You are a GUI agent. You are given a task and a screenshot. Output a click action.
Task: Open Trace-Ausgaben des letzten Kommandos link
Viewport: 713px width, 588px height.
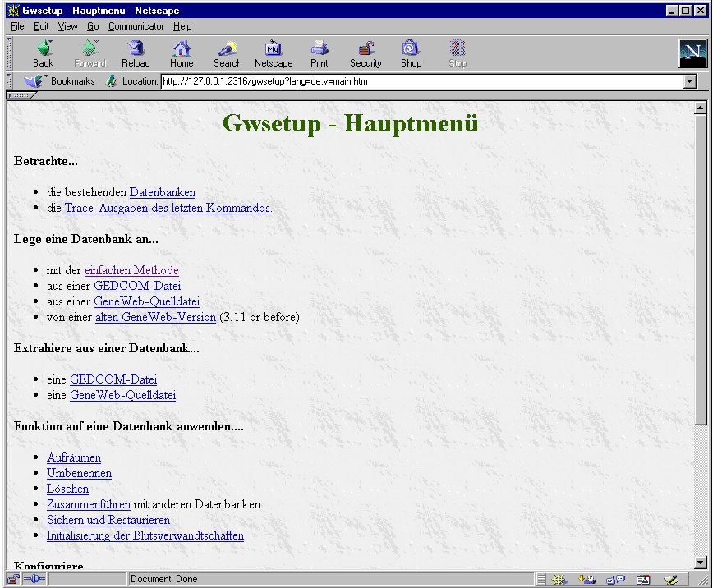(x=168, y=208)
